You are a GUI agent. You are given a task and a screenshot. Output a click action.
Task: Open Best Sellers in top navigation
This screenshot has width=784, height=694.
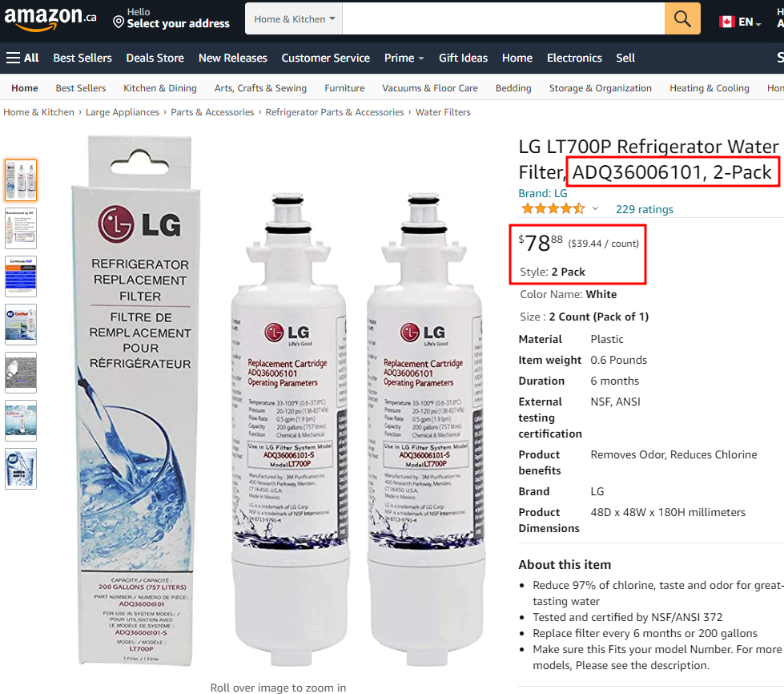pos(82,58)
